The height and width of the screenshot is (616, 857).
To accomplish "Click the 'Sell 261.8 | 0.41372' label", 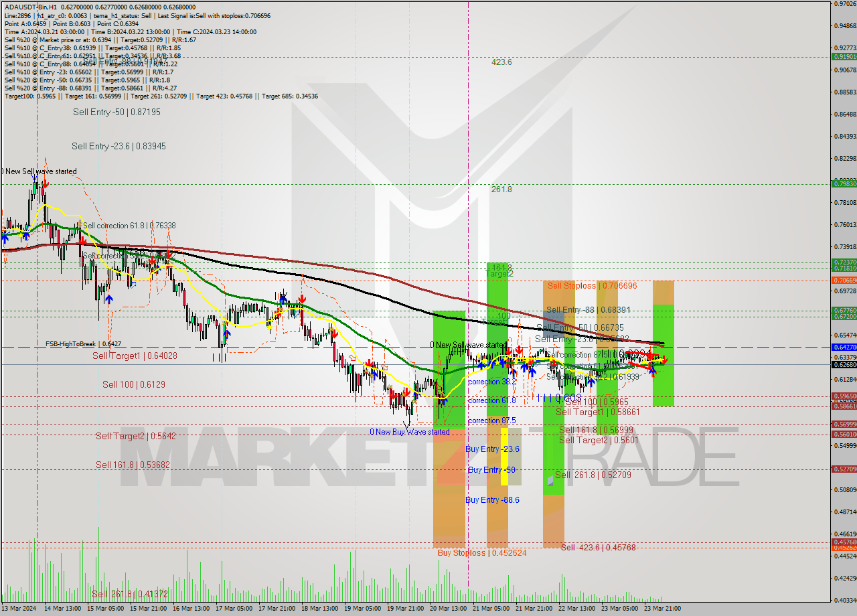I will pos(130,594).
